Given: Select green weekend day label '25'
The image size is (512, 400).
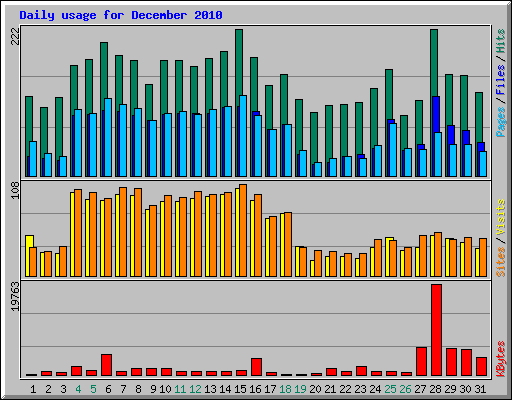Looking at the screenshot, I should tap(390, 389).
